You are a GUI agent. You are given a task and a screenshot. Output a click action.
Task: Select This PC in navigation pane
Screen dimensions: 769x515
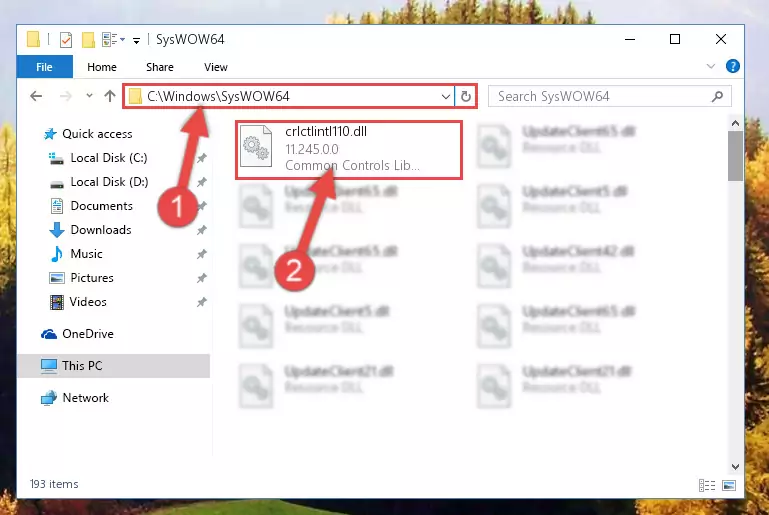click(114, 366)
